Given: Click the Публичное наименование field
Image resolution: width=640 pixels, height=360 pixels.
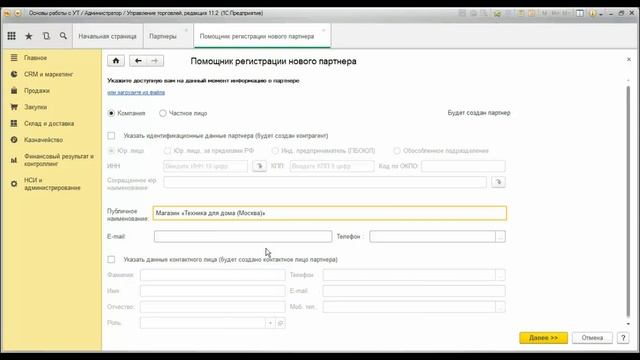Looking at the screenshot, I should 330,213.
